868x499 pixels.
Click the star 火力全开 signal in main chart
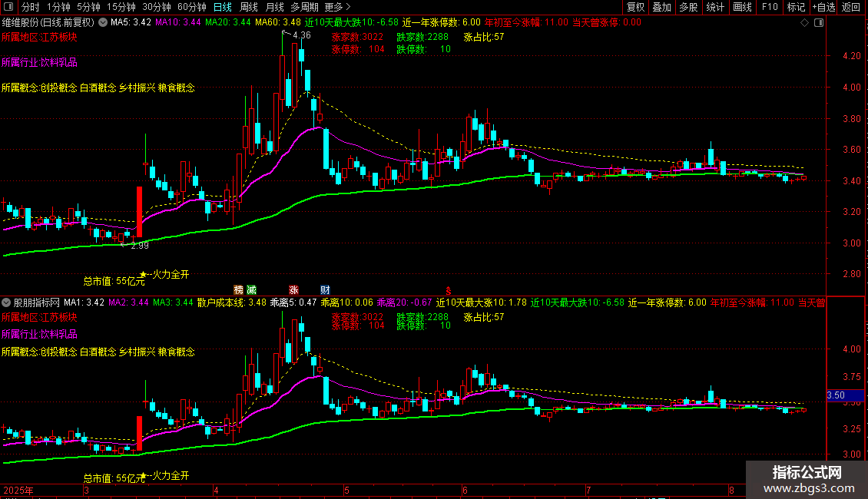coord(164,274)
